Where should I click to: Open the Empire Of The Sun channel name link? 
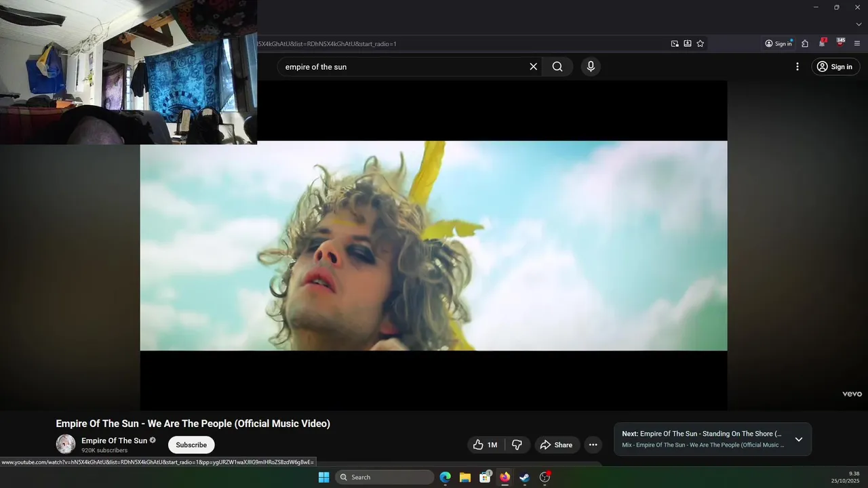(x=115, y=441)
